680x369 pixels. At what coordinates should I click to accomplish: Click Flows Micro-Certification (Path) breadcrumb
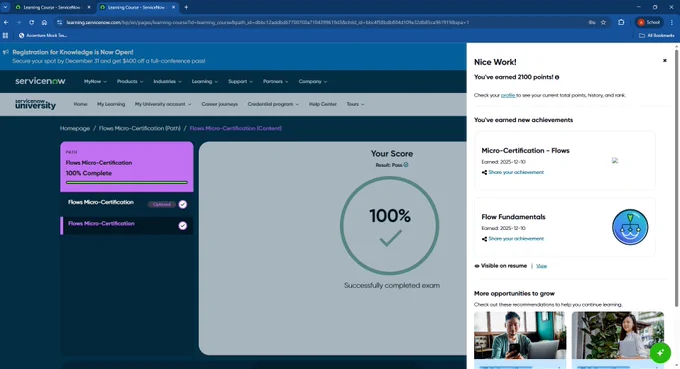coord(140,128)
